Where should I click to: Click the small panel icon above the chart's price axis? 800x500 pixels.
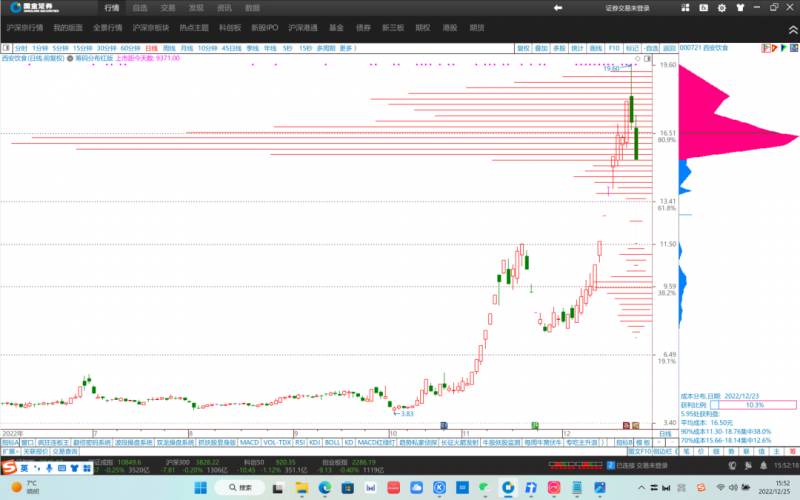(647, 59)
